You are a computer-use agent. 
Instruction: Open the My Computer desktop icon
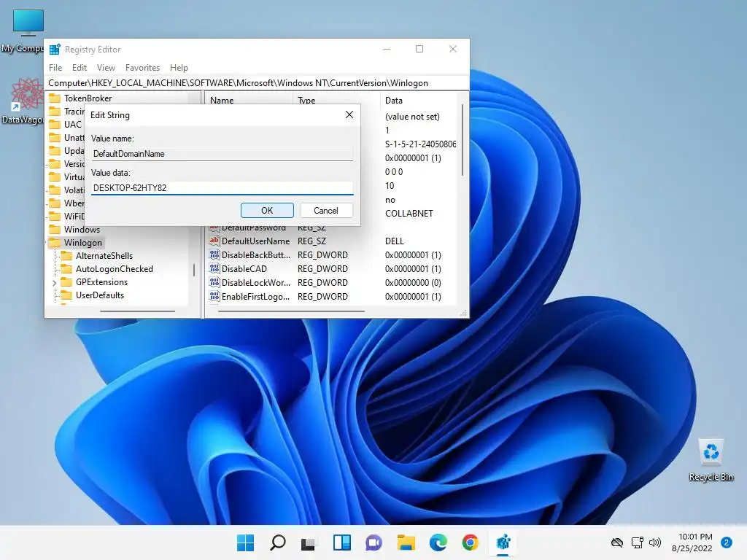point(28,31)
